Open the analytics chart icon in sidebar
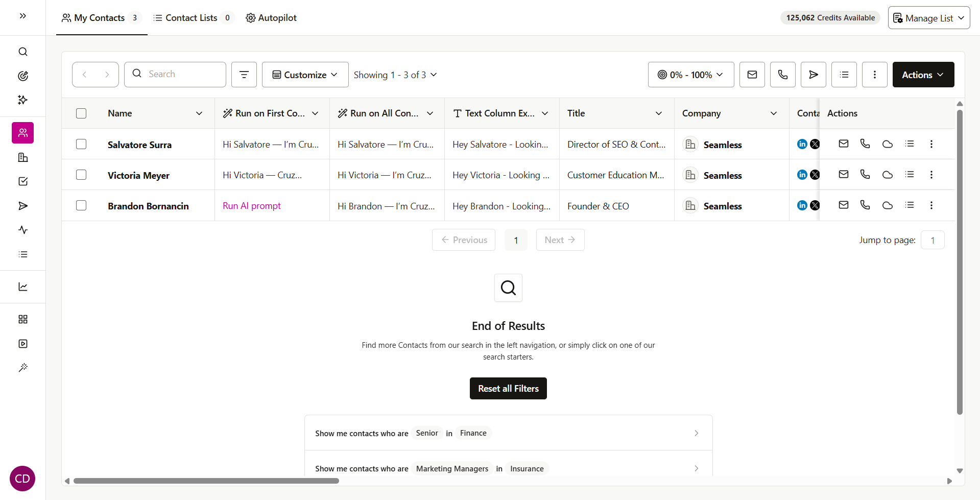The image size is (980, 500). 23,287
